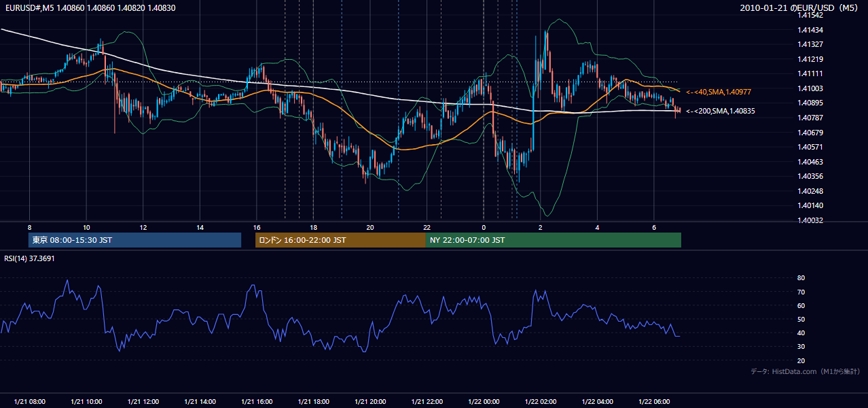Screen dimensions: 868x408
Task: Click price axis value 1.40463
Action: [x=811, y=162]
